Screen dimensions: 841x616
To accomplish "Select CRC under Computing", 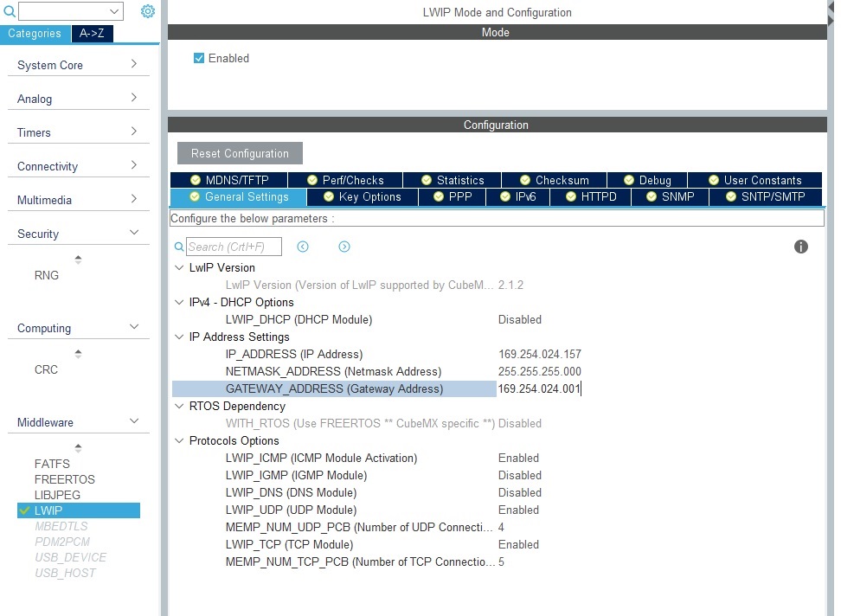I will click(x=46, y=369).
